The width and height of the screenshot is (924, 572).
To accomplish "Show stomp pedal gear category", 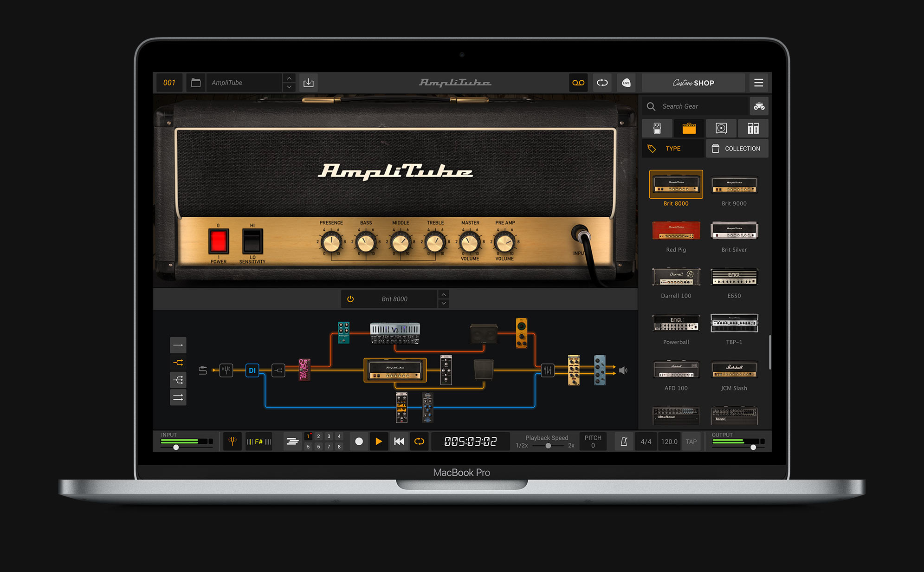I will click(x=657, y=128).
